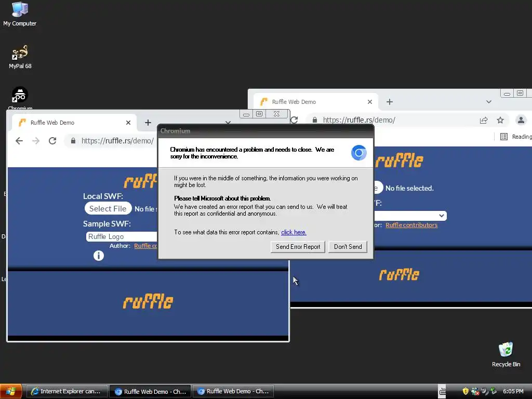
Task: Click network connection tray icon with red x
Action: coord(475,391)
